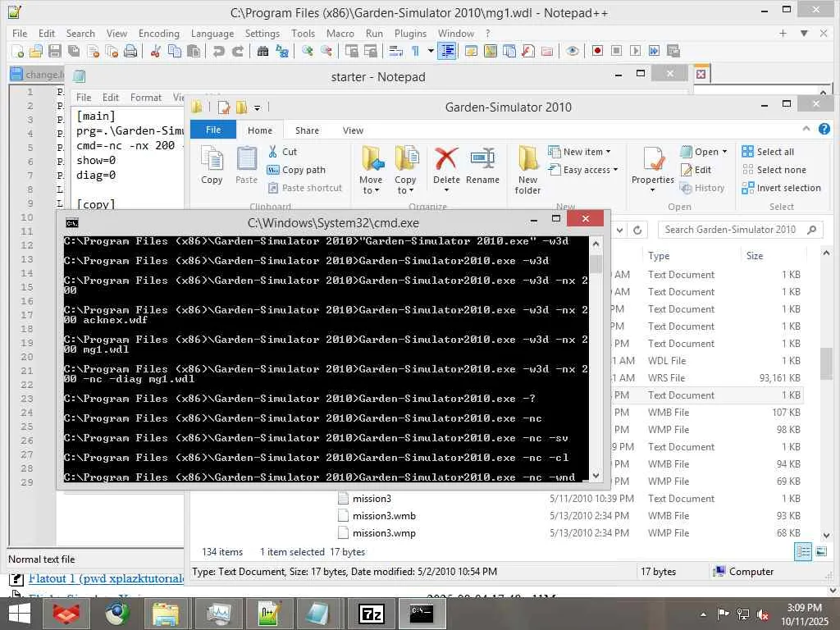Collapse Explorer ribbon with chevron arrow
This screenshot has width=840, height=630.
806,129
